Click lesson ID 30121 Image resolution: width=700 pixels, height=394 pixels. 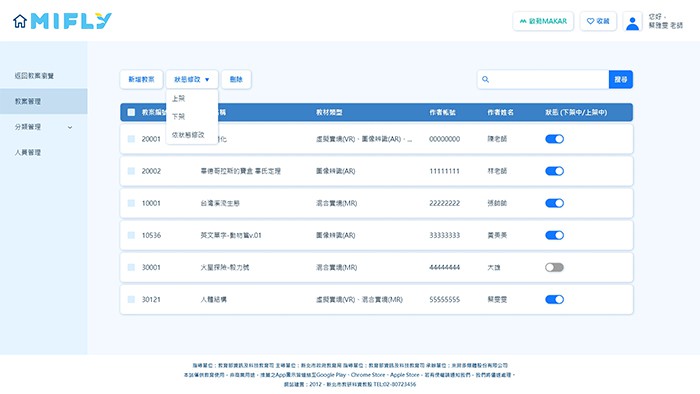coord(151,299)
